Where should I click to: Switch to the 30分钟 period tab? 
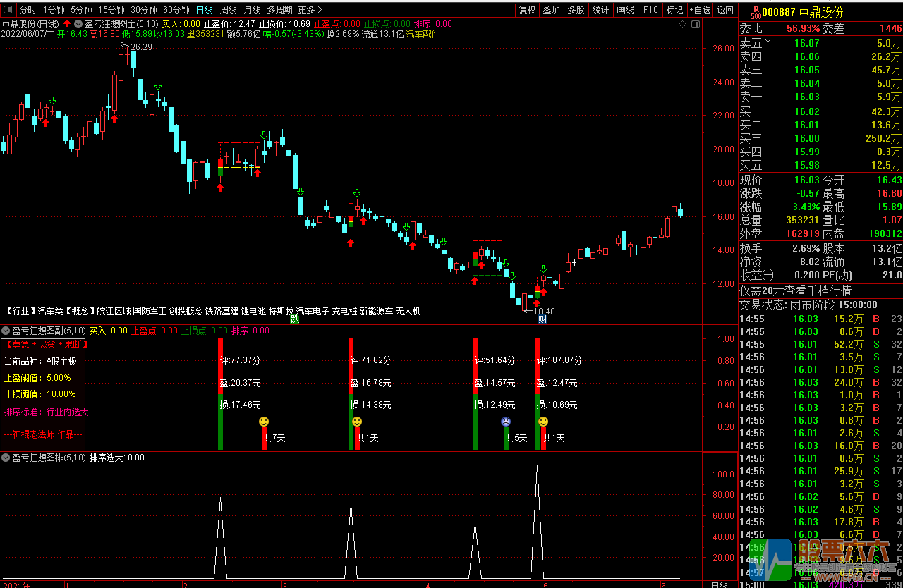(144, 10)
